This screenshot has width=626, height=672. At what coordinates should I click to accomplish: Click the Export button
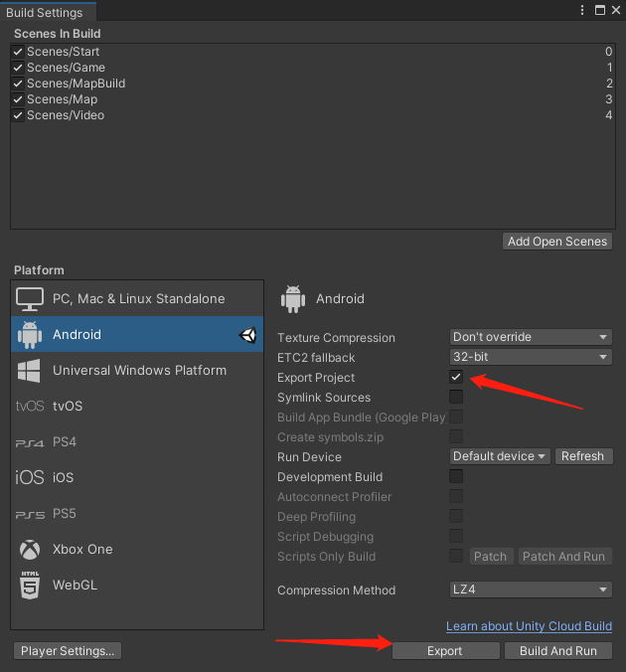445,650
